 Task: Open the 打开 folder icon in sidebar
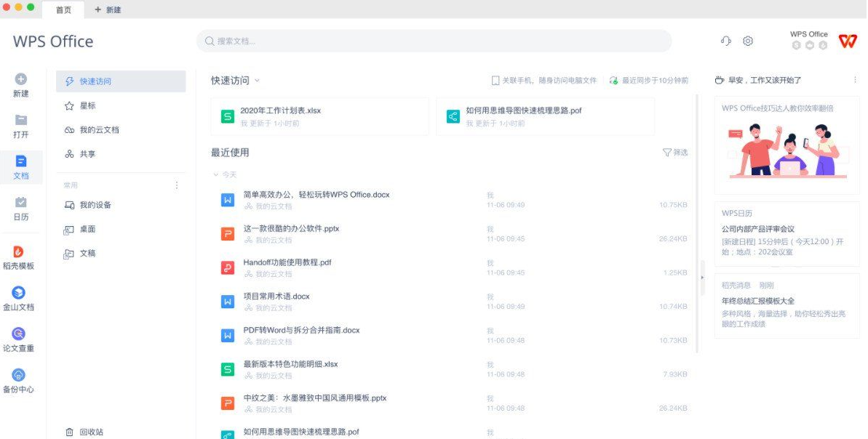pyautogui.click(x=21, y=120)
